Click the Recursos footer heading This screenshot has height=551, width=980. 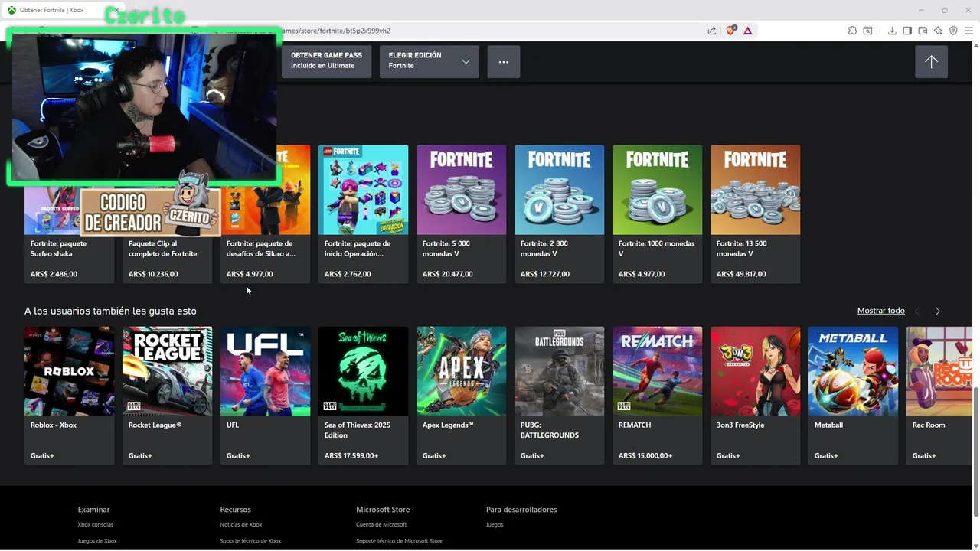[x=235, y=510]
